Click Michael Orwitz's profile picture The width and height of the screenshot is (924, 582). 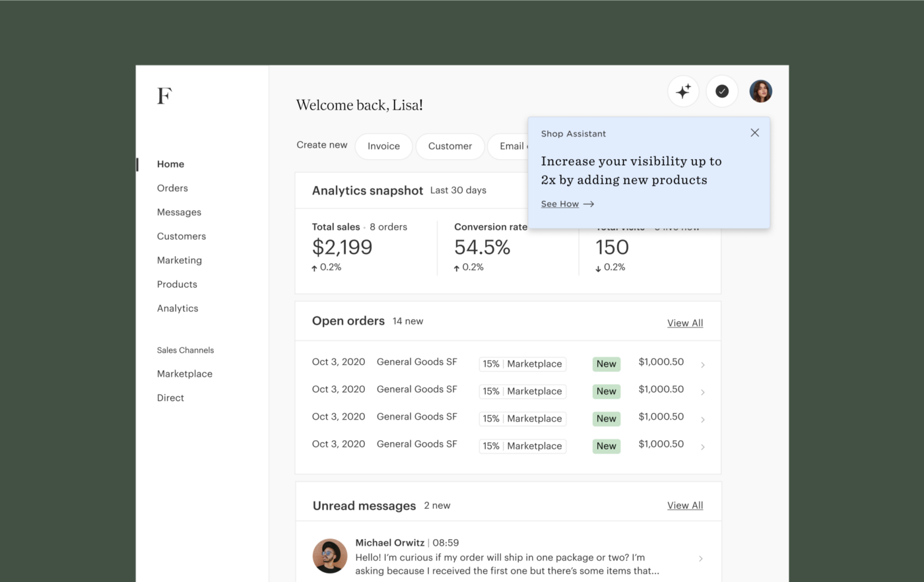click(329, 556)
